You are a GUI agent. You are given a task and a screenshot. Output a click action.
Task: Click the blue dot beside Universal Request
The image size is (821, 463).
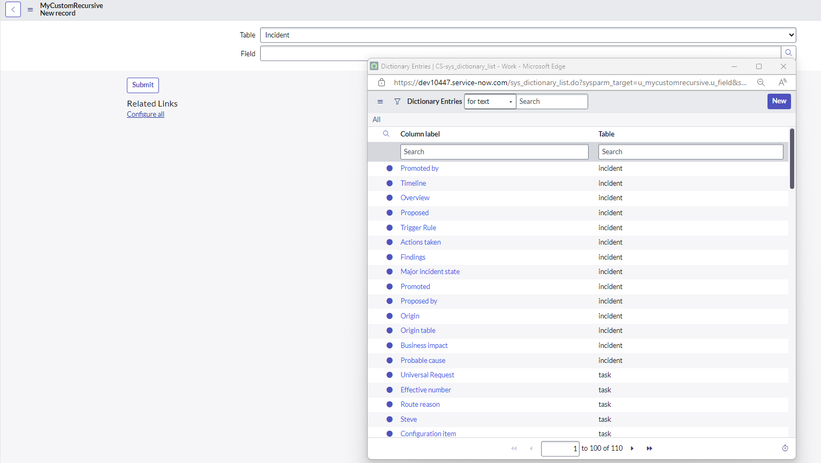pyautogui.click(x=389, y=375)
